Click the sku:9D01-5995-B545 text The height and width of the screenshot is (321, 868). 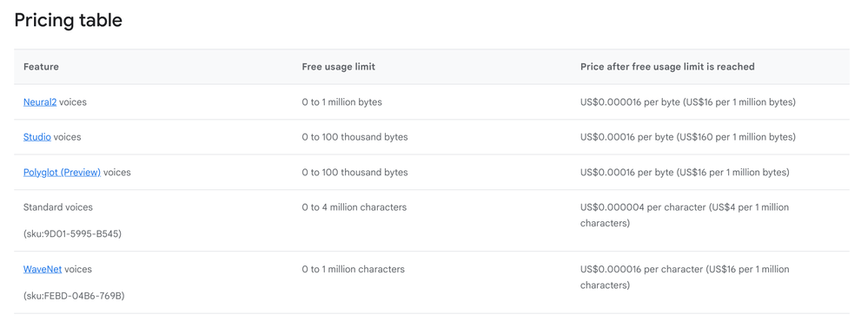click(x=72, y=234)
